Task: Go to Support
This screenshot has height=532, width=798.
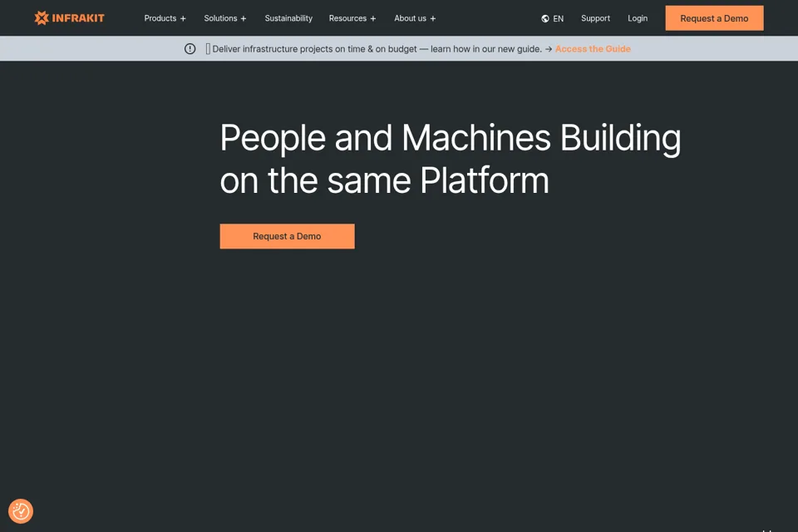Action: coord(595,18)
